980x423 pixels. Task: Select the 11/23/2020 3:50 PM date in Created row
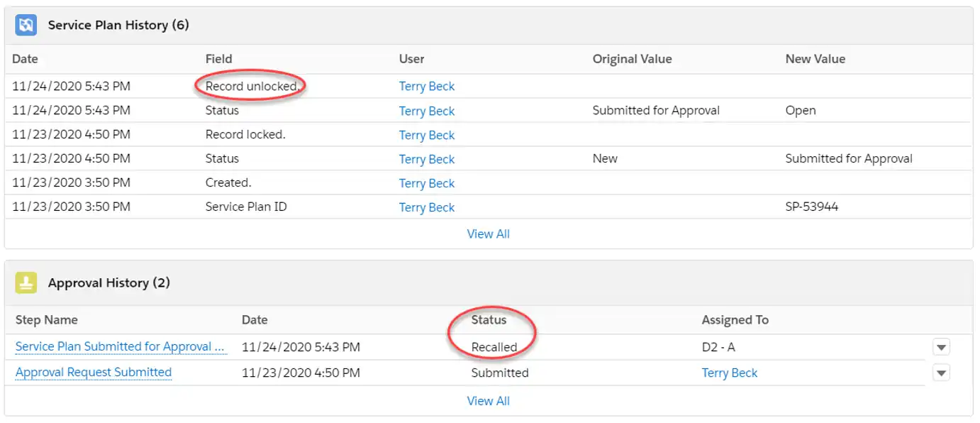tap(71, 183)
